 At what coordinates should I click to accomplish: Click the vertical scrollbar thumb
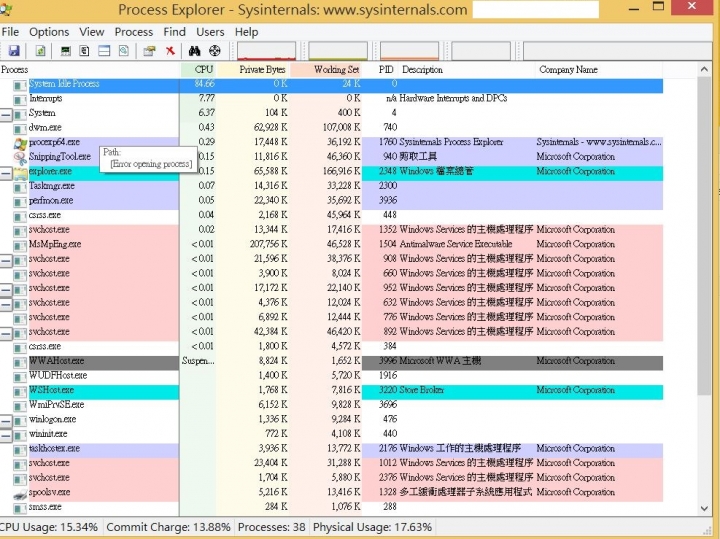704,236
